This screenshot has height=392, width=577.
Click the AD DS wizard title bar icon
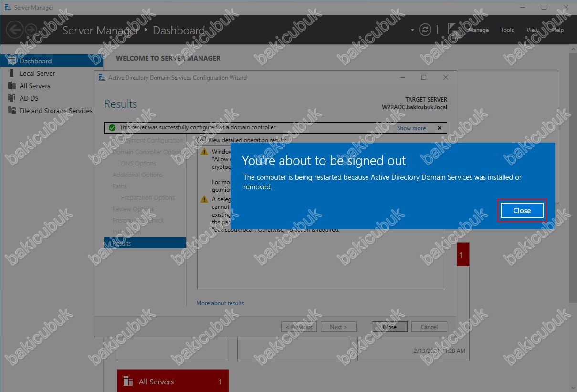pyautogui.click(x=102, y=78)
